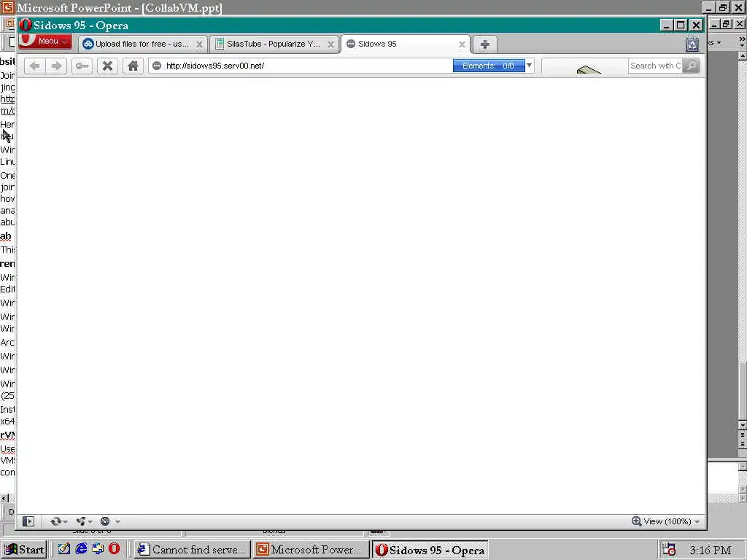Open the View (100%) zoom dropdown
This screenshot has height=560, width=747.
click(x=671, y=521)
